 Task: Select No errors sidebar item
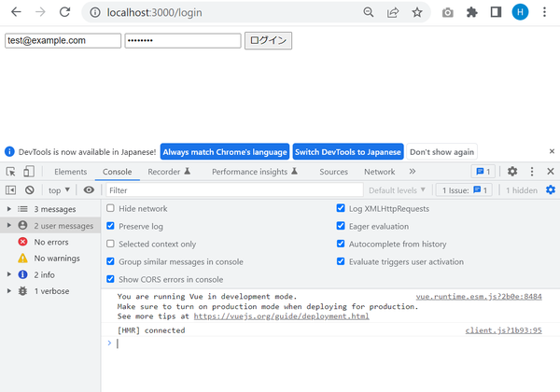pyautogui.click(x=50, y=242)
